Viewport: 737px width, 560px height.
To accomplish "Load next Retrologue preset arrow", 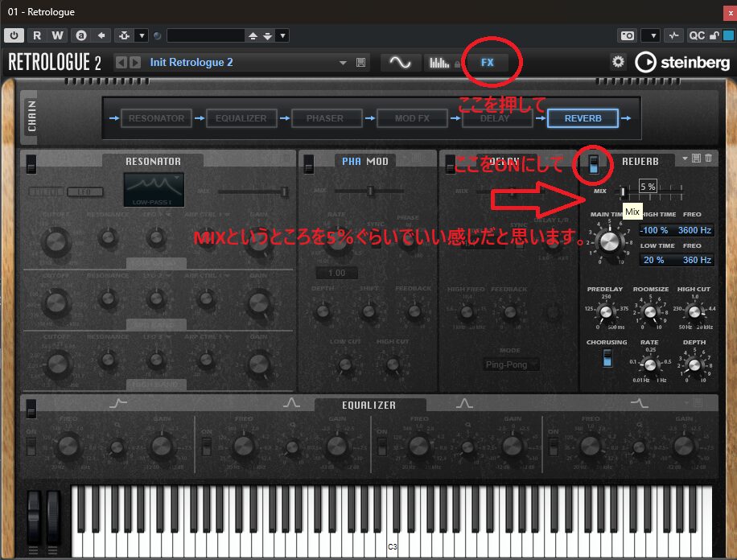I will point(135,63).
